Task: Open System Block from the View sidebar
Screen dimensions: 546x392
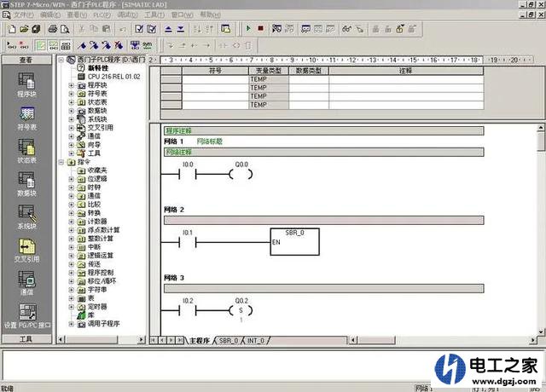Action: (26, 217)
